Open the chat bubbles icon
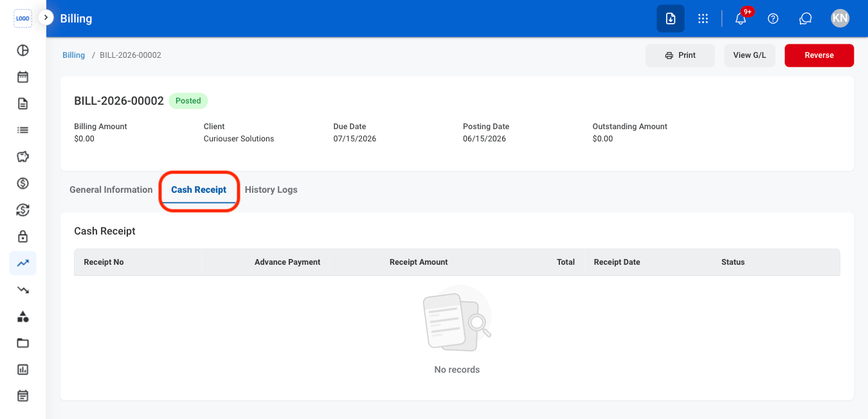This screenshot has height=419, width=868. [x=806, y=19]
